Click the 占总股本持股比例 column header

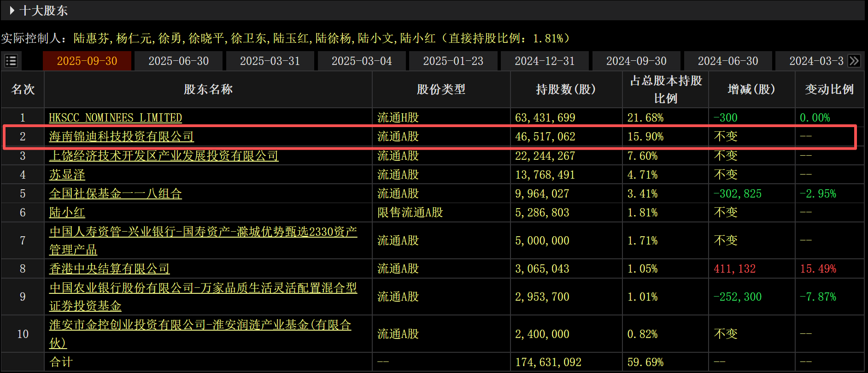click(666, 89)
